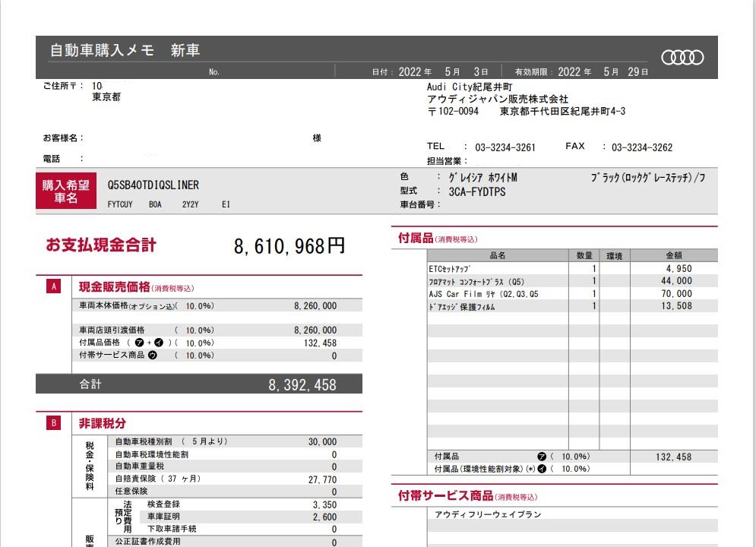Click the 合計 amount 8,392,458
Screen dimensions: 756x547
302,384
